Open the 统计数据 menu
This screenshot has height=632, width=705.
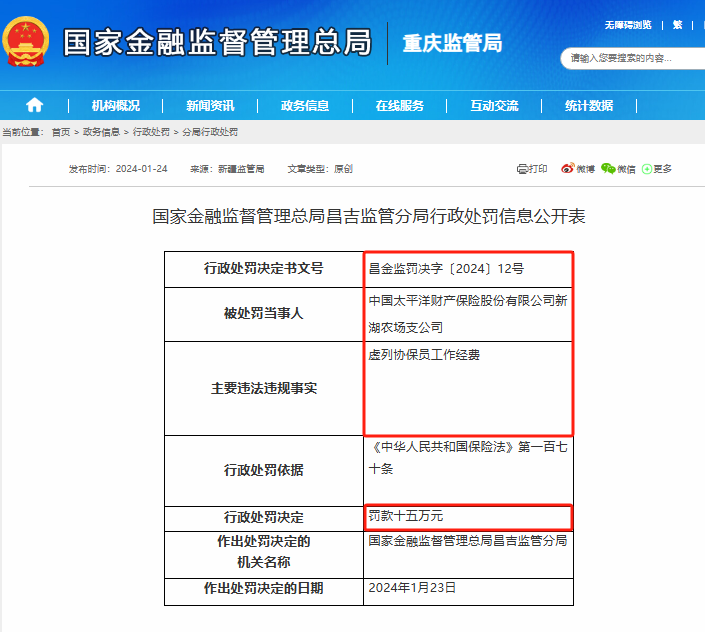[588, 106]
